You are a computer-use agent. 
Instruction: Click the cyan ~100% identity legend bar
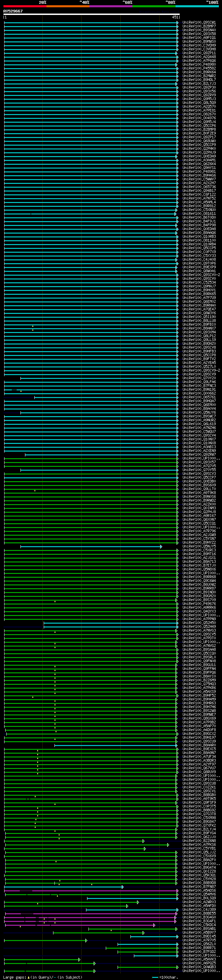[x=197, y=7]
